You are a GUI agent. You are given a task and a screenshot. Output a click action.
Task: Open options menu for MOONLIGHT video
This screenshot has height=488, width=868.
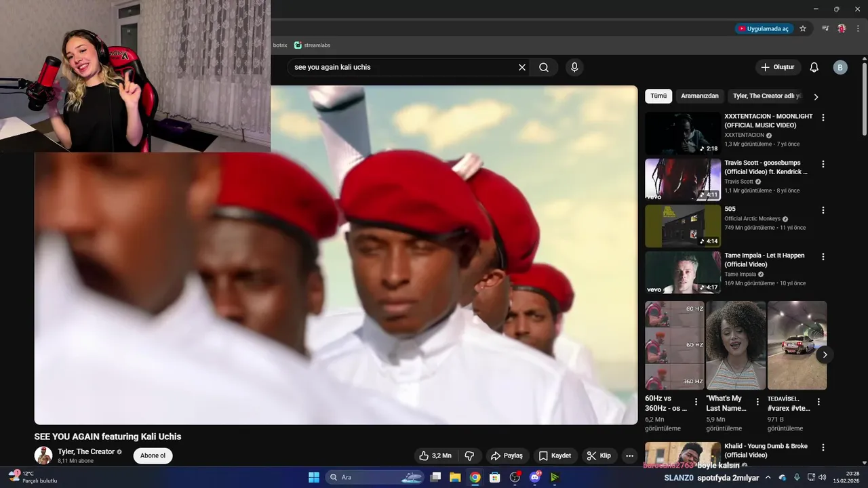(823, 117)
